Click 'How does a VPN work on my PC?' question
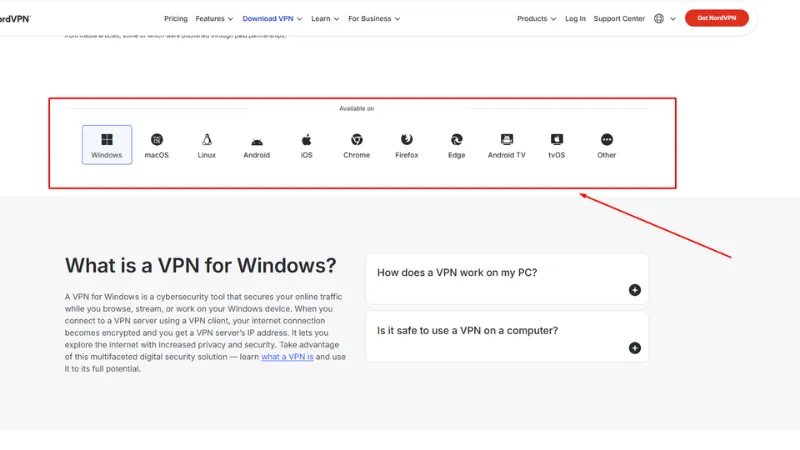The height and width of the screenshot is (450, 800). 457,272
